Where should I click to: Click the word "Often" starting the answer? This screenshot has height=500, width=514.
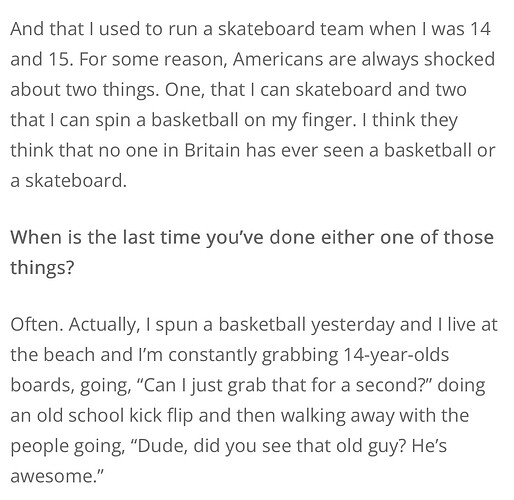click(x=35, y=324)
